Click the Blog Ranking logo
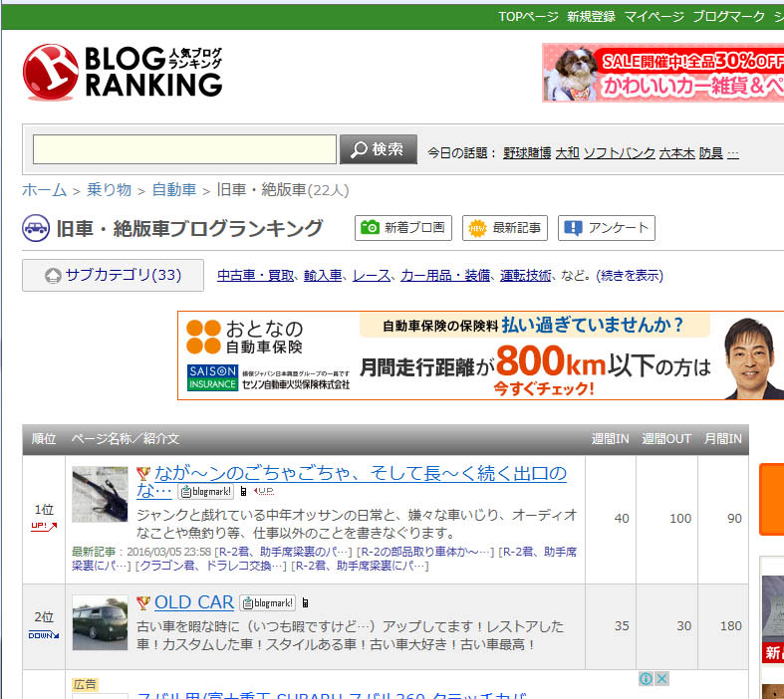Screen dimensions: 784x699 point(123,72)
